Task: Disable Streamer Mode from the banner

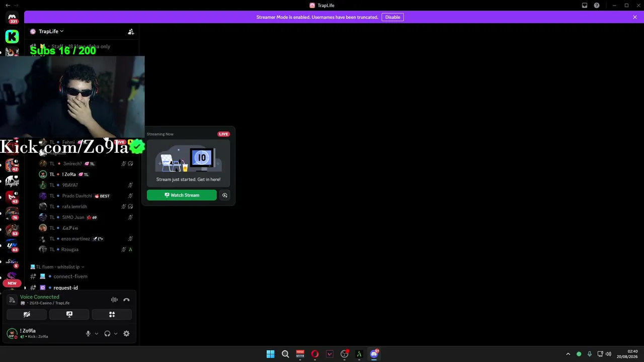Action: tap(392, 17)
